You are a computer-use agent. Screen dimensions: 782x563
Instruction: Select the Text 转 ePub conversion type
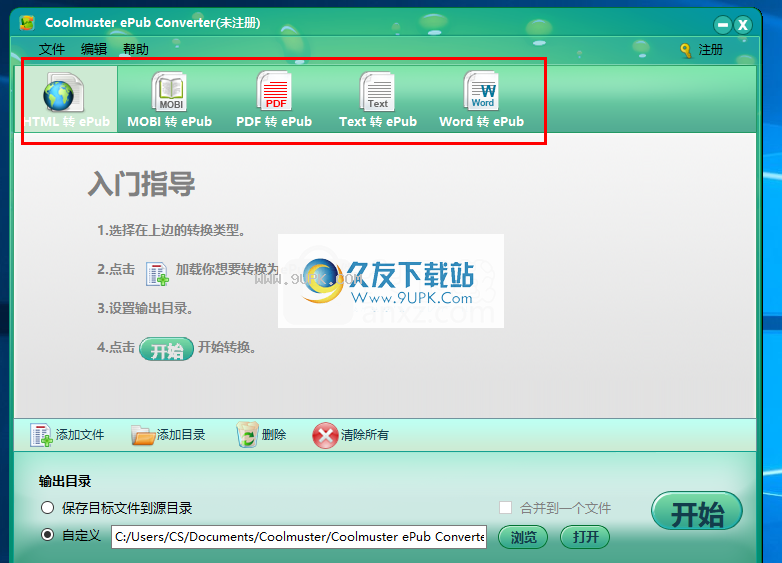[378, 99]
